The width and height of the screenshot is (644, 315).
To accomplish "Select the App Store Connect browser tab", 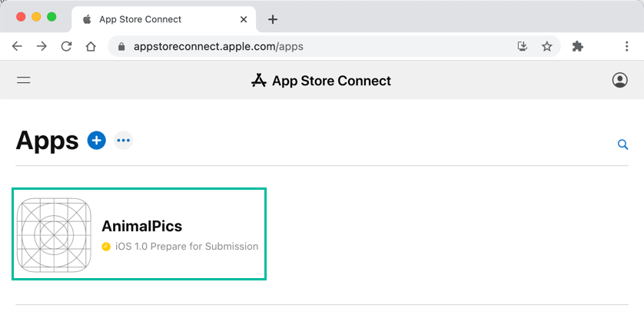I will 164,19.
